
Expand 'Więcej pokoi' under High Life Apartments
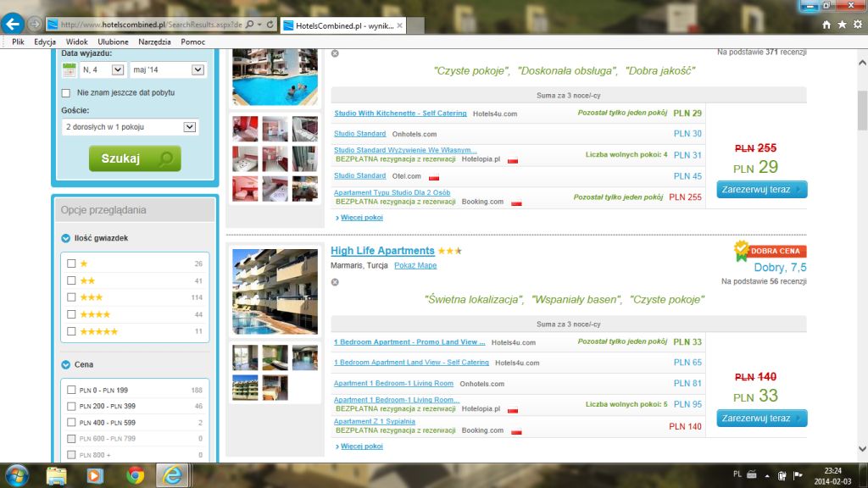tap(361, 446)
